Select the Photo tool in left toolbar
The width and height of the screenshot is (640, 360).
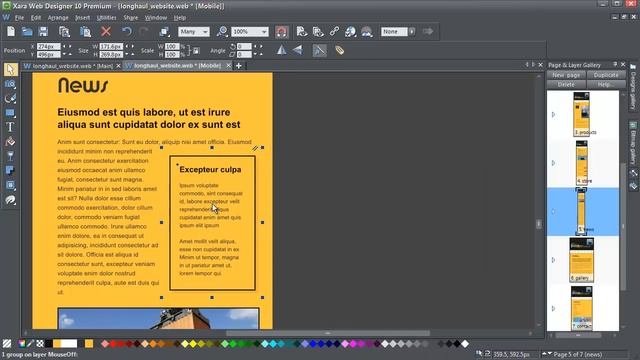11,84
